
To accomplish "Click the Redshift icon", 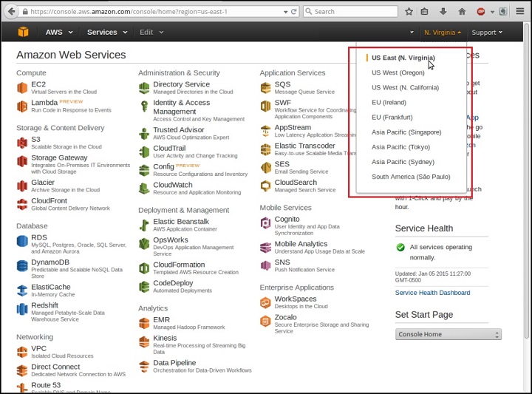I will click(22, 309).
